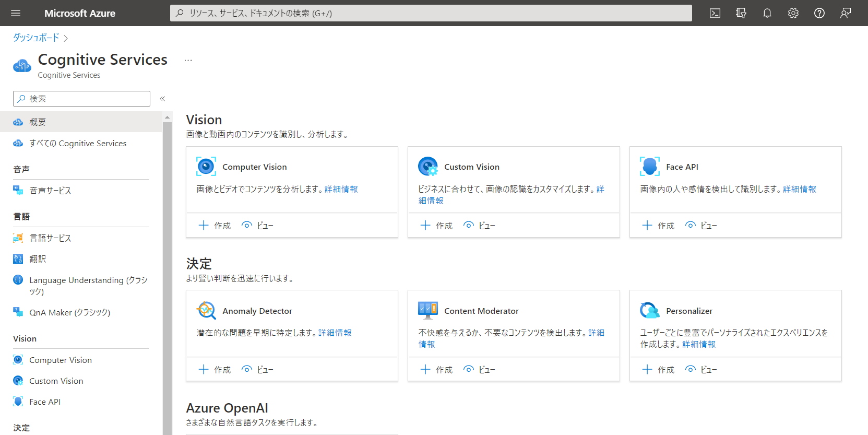
Task: View Computer Vision resources with ビュー
Action: point(257,226)
